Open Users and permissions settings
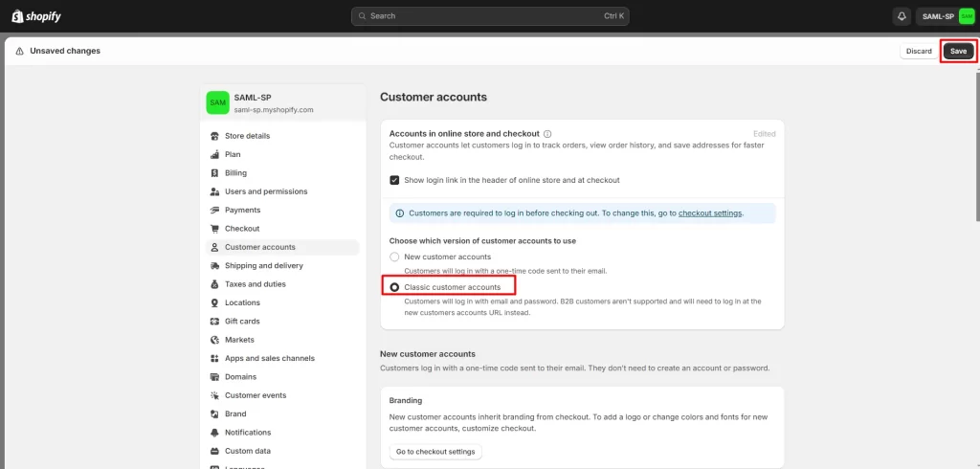Viewport: 980px width, 469px height. pos(265,191)
